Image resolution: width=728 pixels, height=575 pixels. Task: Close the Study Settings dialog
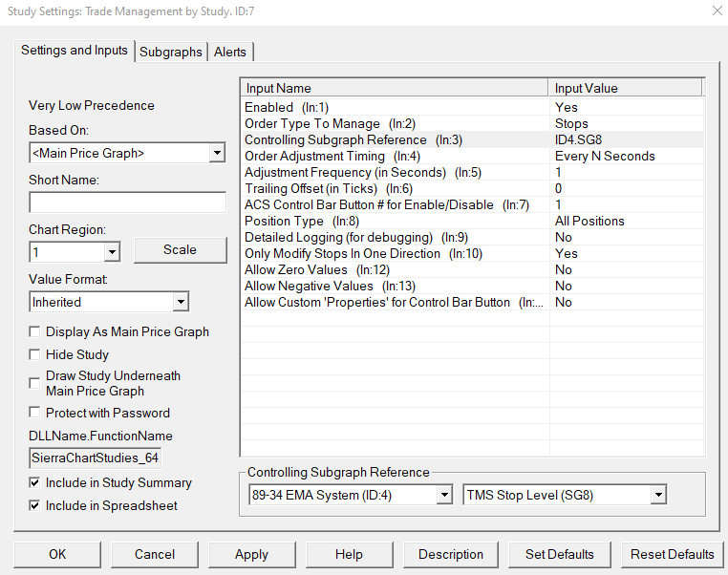point(717,11)
